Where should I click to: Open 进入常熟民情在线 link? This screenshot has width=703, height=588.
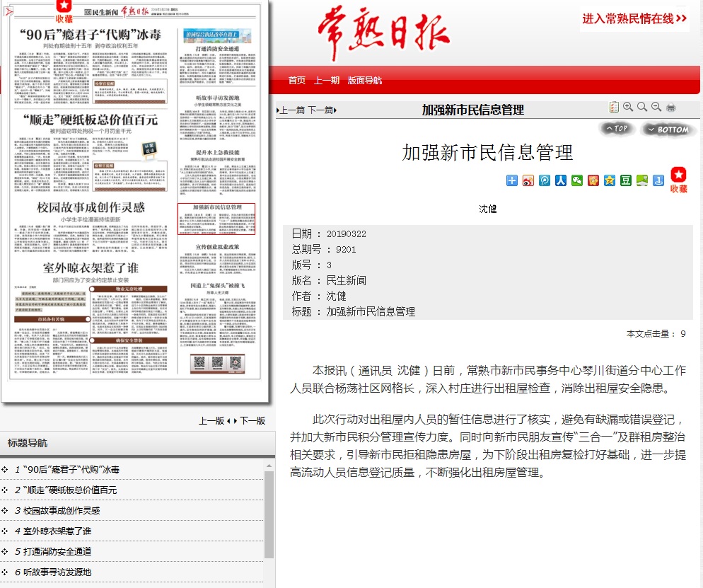pyautogui.click(x=634, y=19)
